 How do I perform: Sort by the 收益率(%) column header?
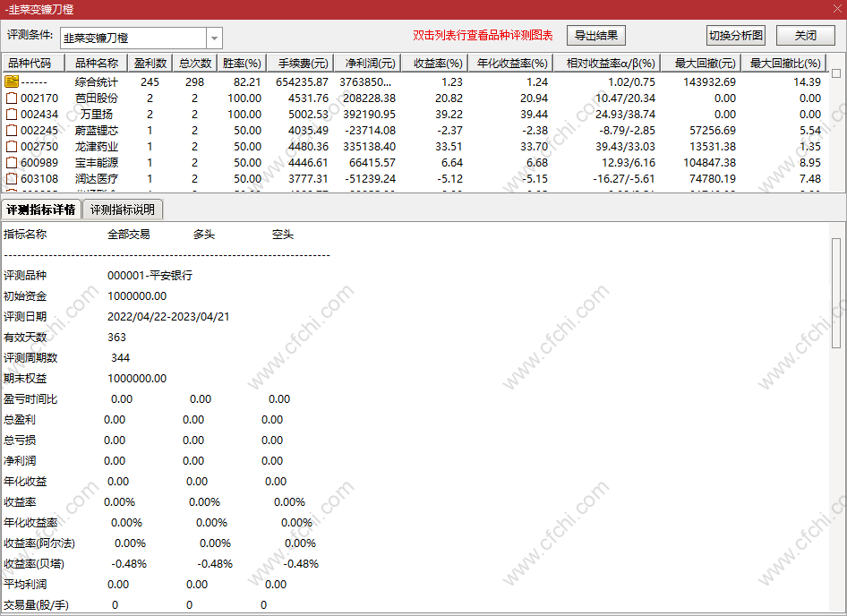(434, 64)
